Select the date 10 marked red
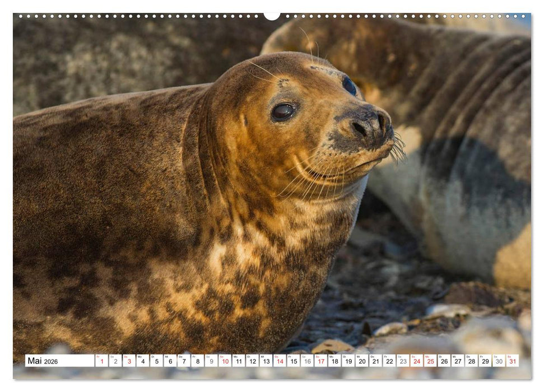The height and width of the screenshot is (392, 544). coord(226,362)
